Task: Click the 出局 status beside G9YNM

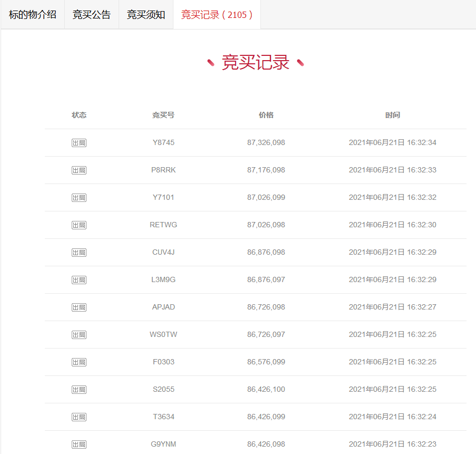Action: click(79, 444)
